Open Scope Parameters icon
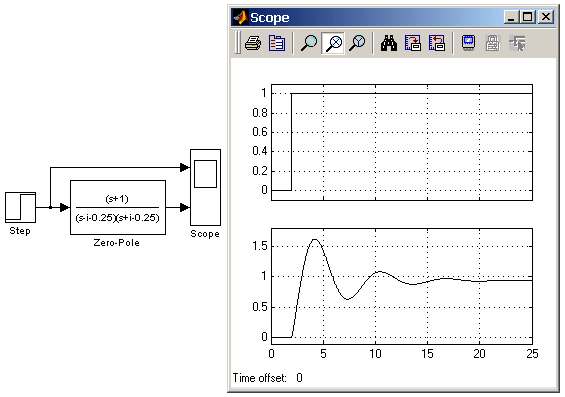 click(x=277, y=43)
